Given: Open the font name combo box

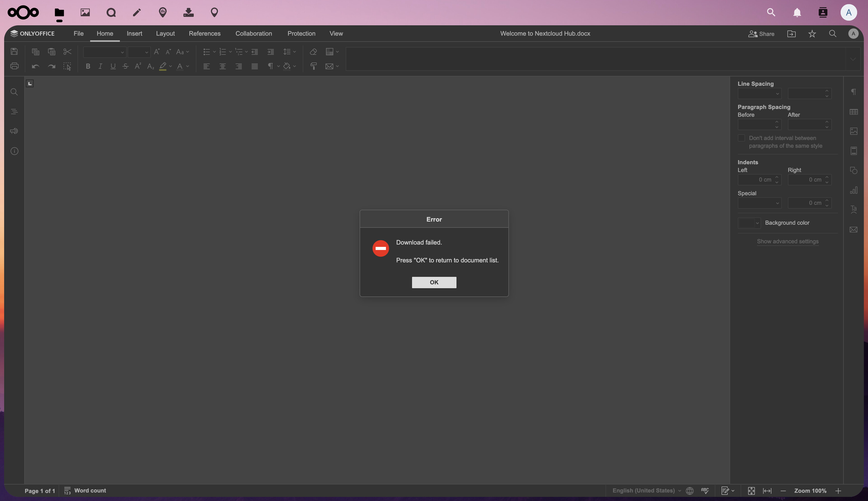Looking at the screenshot, I should point(104,52).
